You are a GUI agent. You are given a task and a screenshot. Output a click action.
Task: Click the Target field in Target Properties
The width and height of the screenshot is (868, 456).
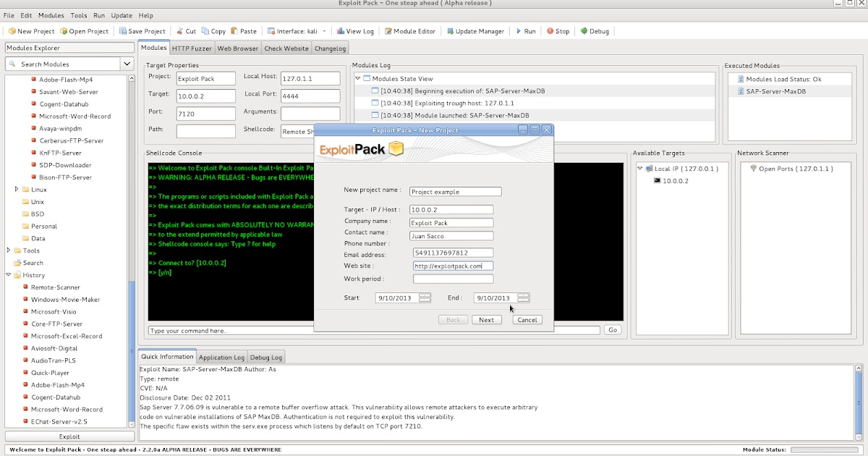coord(206,96)
